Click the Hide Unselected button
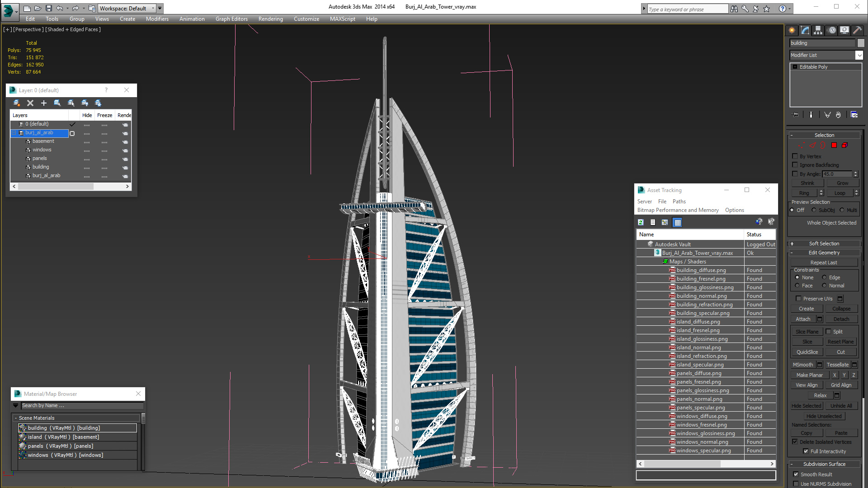 pyautogui.click(x=824, y=416)
